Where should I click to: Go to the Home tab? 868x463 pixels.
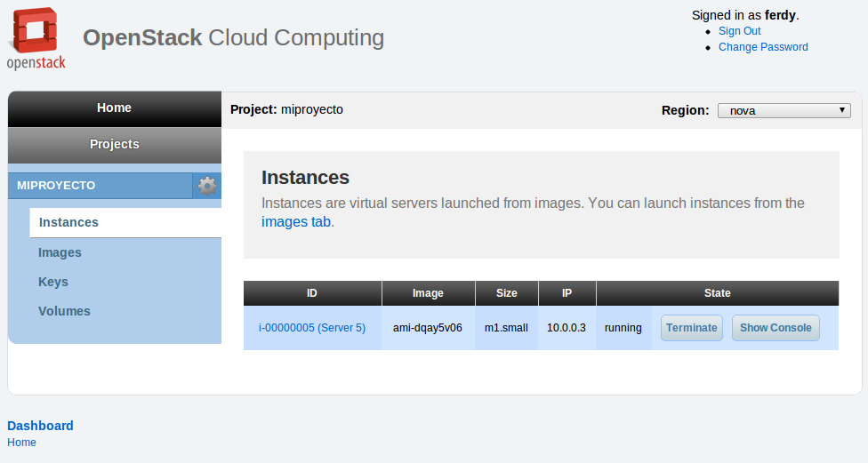pyautogui.click(x=115, y=108)
